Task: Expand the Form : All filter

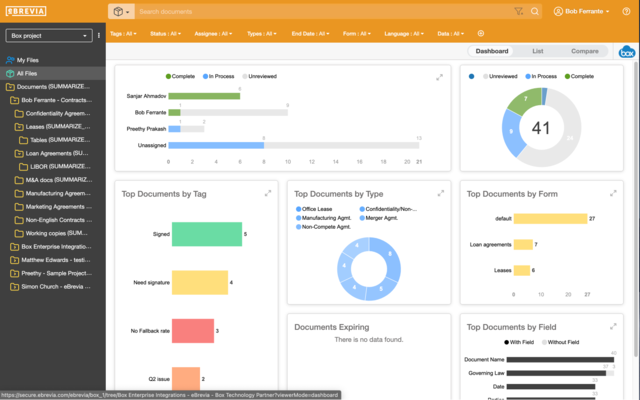Action: pos(357,33)
